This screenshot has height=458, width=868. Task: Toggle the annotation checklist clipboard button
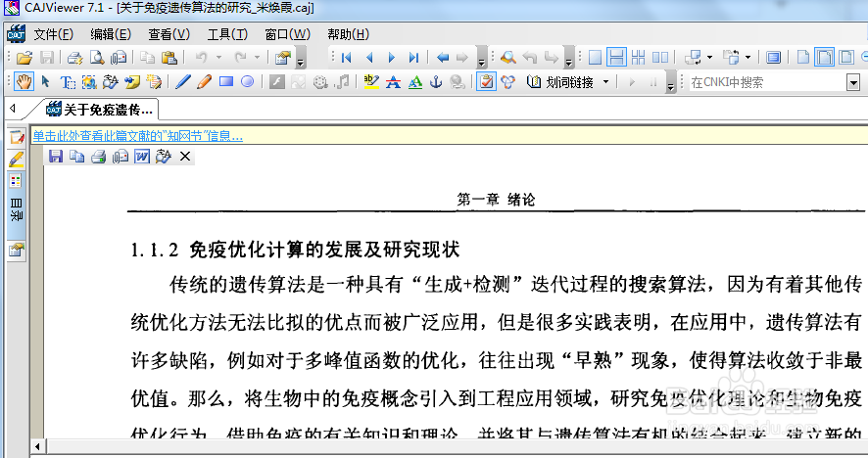486,82
